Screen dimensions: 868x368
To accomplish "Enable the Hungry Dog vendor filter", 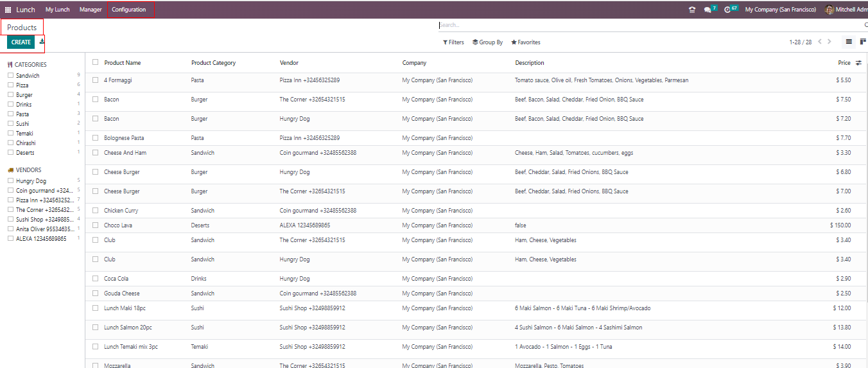I will coord(10,181).
